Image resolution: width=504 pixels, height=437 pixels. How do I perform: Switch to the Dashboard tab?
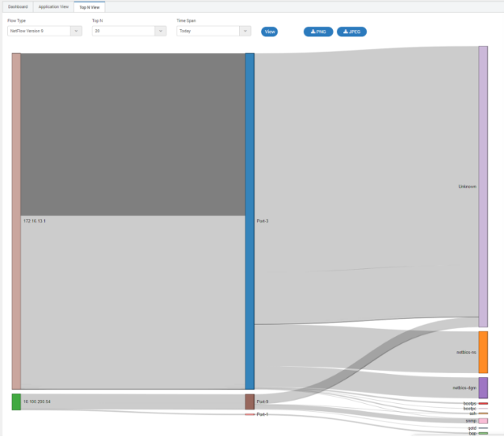point(18,6)
